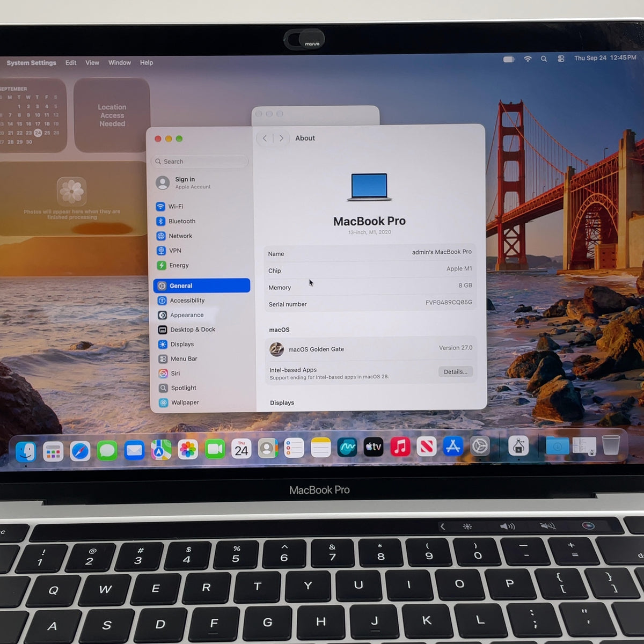This screenshot has width=644, height=644.
Task: Open the Edit menu
Action: (x=71, y=63)
